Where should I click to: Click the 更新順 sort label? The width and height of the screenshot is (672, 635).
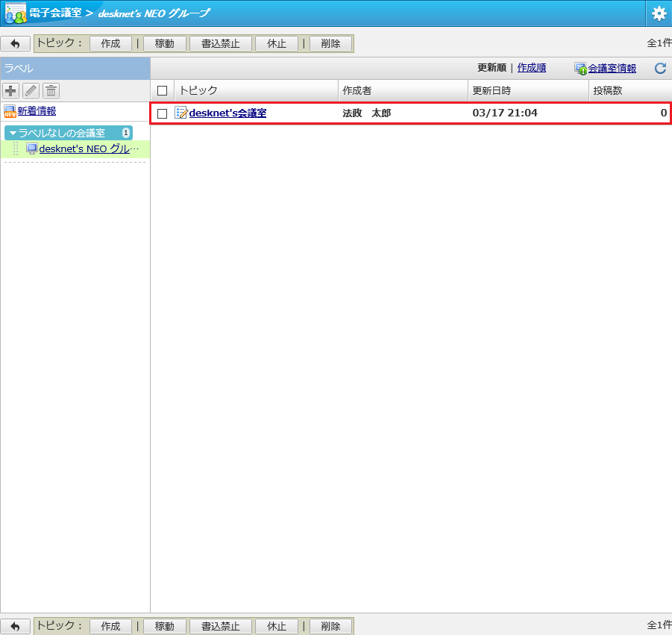click(492, 68)
